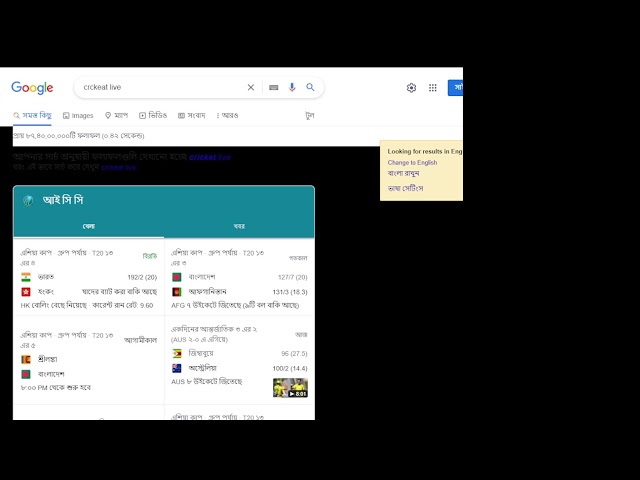Click the 8:00 PM start time text
The height and width of the screenshot is (480, 640).
point(56,387)
